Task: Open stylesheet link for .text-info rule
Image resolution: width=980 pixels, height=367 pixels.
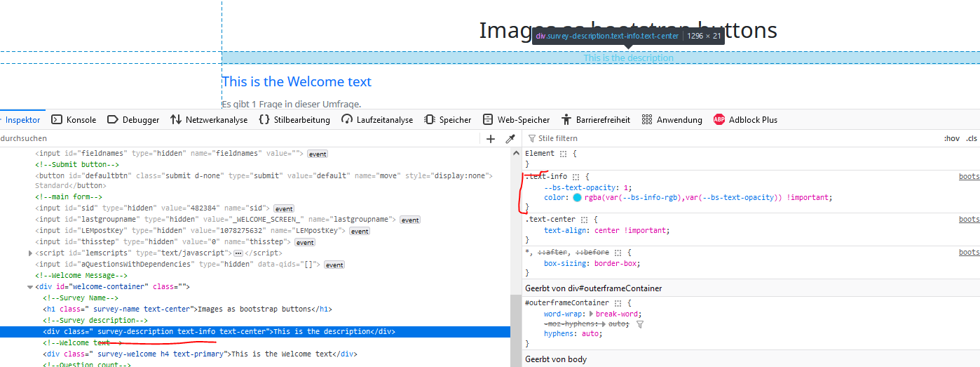Action: point(969,177)
